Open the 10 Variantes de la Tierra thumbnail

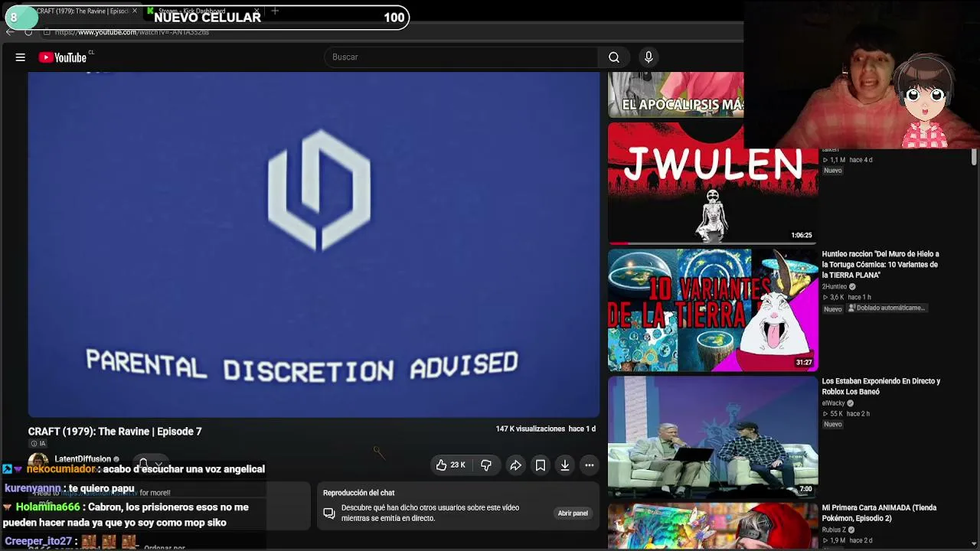pos(713,310)
